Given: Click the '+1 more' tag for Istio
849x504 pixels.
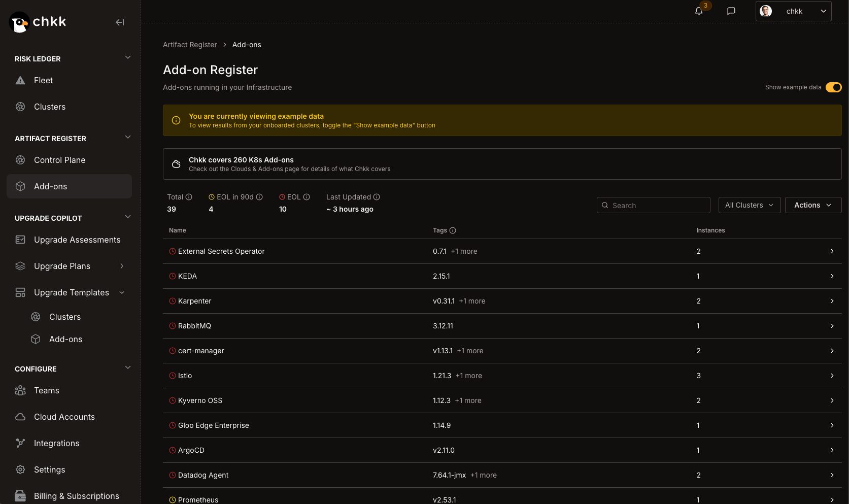Looking at the screenshot, I should (469, 376).
